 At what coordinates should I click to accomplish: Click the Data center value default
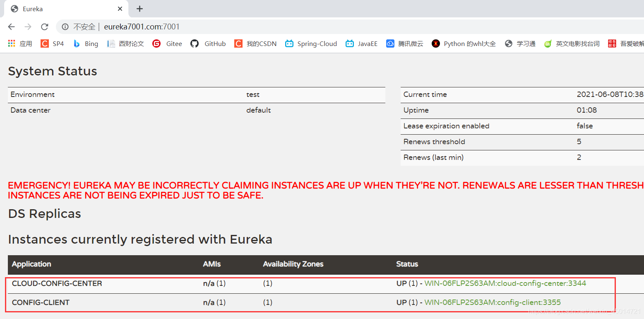259,110
